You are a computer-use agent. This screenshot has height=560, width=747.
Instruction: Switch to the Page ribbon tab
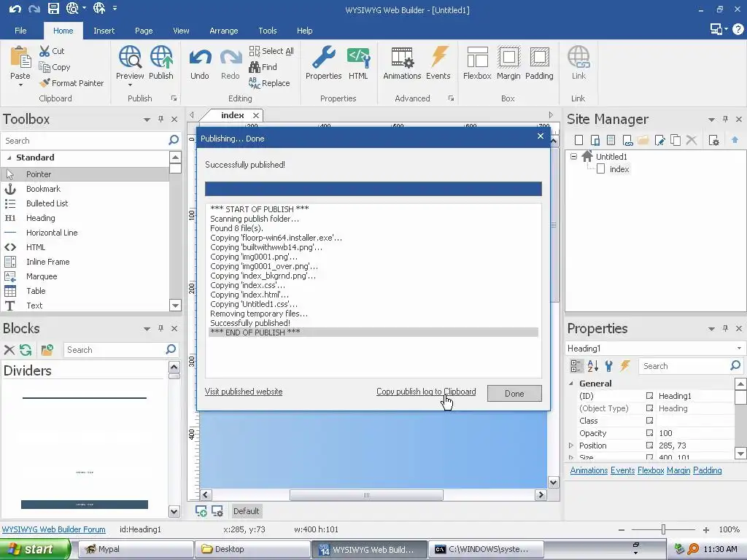144,31
